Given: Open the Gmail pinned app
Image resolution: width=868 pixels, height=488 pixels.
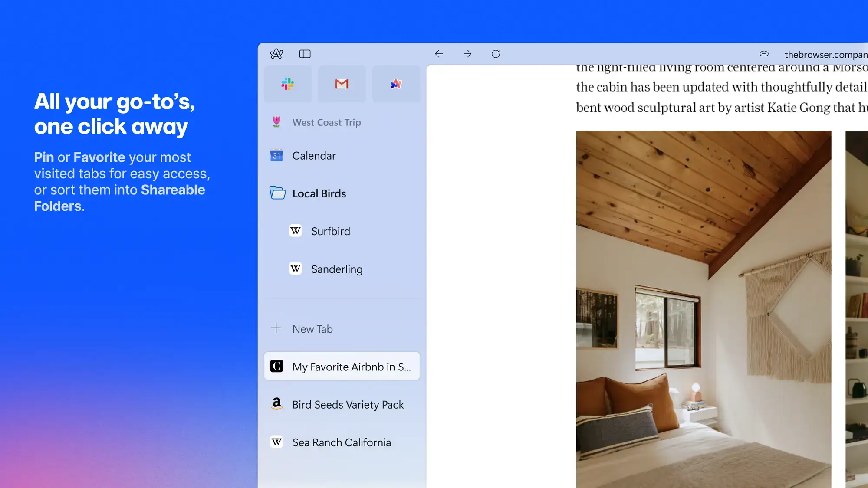Looking at the screenshot, I should coord(342,84).
